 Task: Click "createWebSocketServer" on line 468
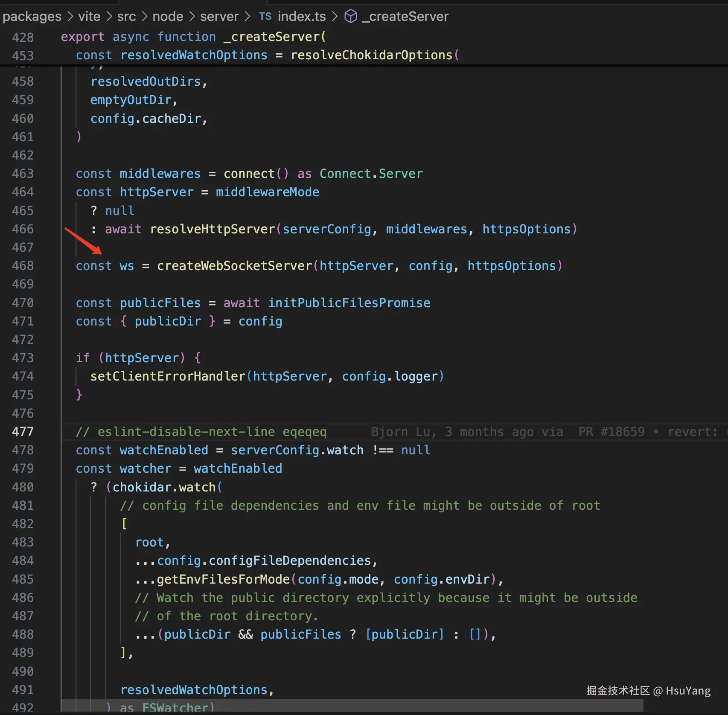(x=235, y=266)
